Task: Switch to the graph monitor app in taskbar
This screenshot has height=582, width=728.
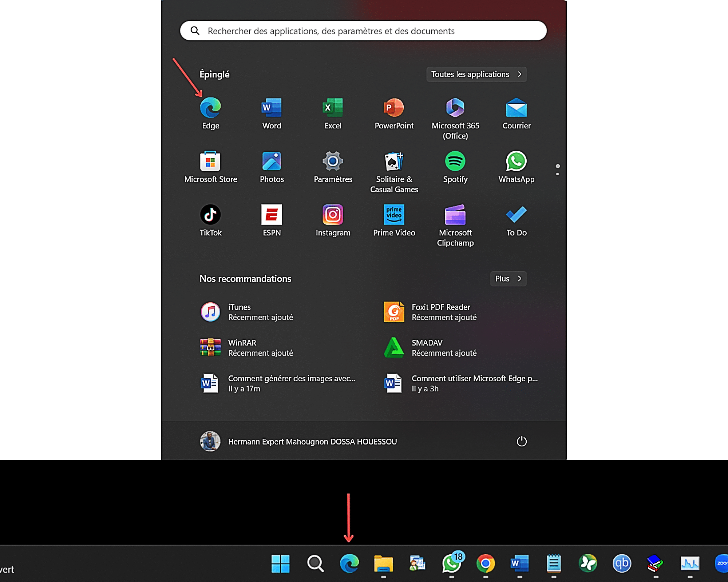Action: click(690, 563)
